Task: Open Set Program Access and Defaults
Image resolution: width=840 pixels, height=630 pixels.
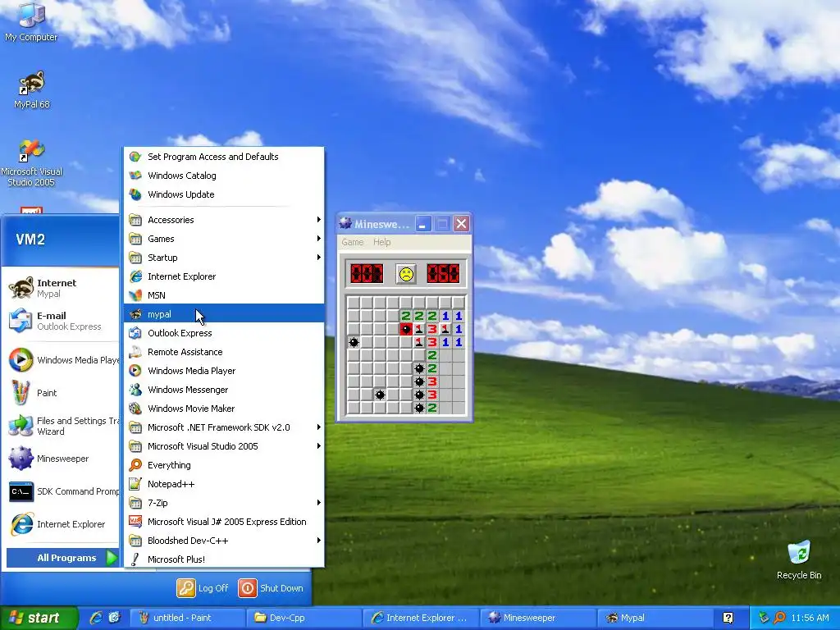Action: (224, 157)
